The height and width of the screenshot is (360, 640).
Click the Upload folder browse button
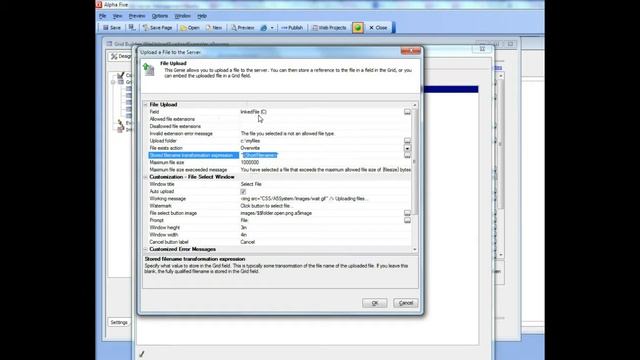point(407,140)
